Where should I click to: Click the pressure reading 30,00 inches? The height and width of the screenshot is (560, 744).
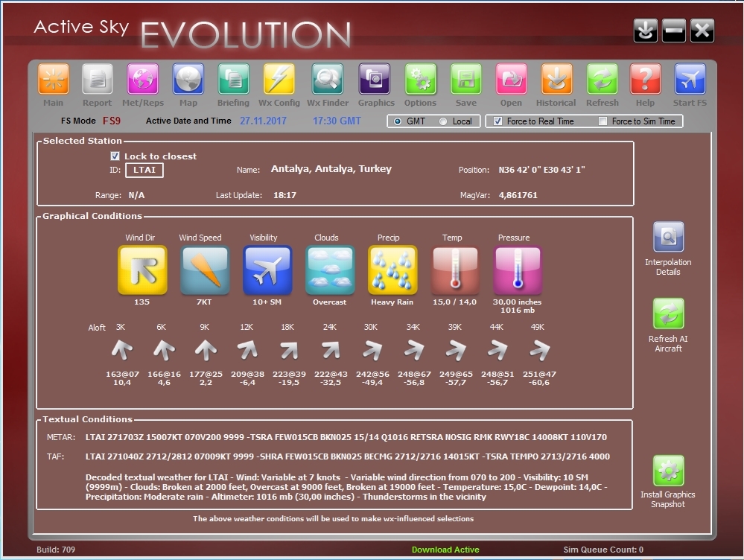[517, 302]
